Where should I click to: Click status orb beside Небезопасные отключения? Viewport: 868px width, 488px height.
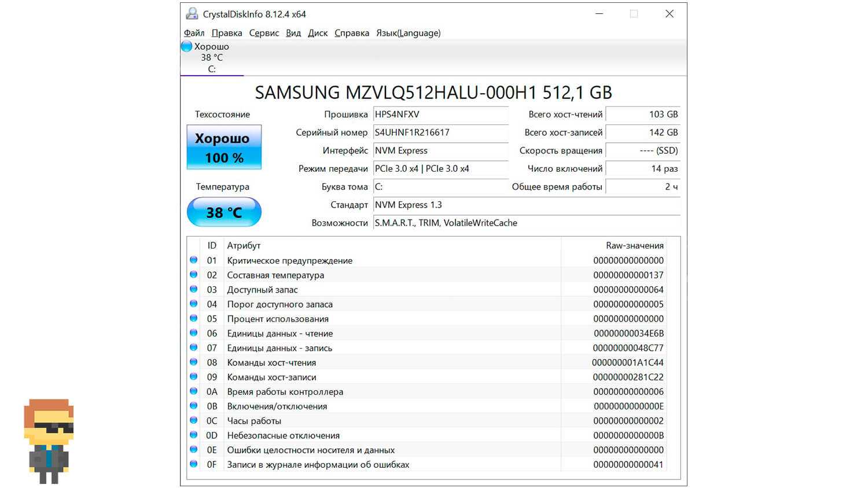[194, 435]
